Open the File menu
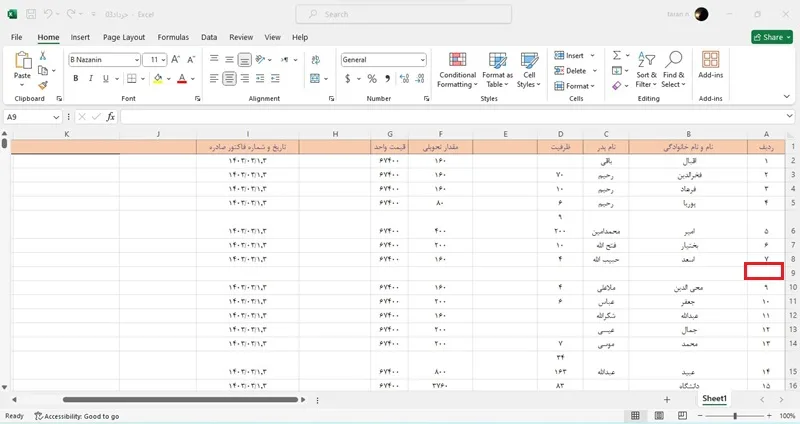Image resolution: width=800 pixels, height=424 pixels. pos(17,37)
